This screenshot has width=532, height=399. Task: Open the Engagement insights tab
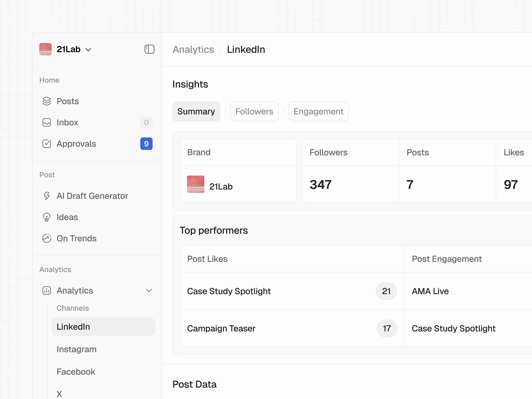point(318,111)
